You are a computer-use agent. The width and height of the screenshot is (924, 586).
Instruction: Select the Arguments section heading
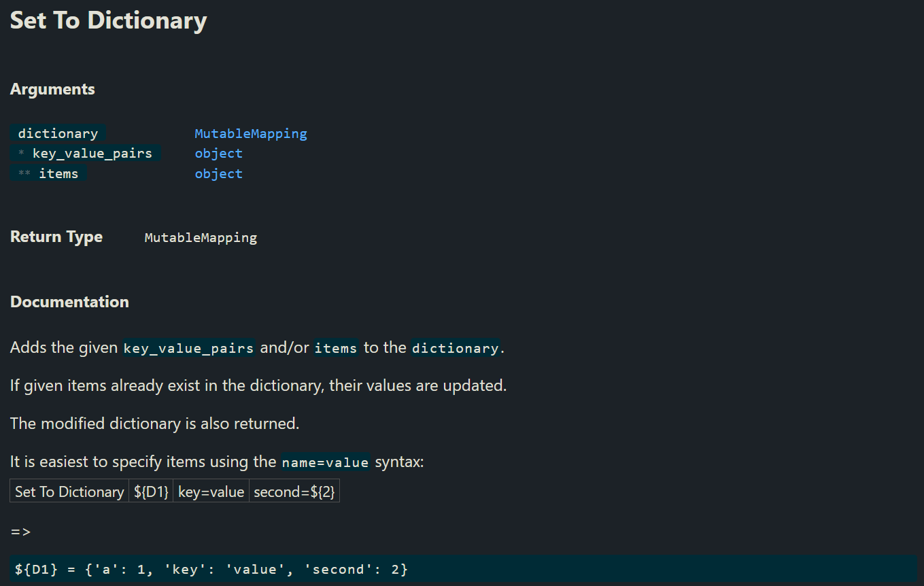[x=52, y=90]
